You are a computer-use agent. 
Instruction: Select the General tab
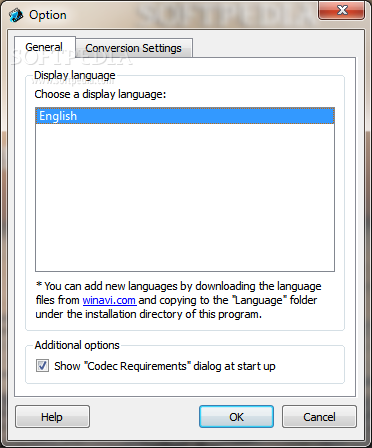pyautogui.click(x=45, y=47)
